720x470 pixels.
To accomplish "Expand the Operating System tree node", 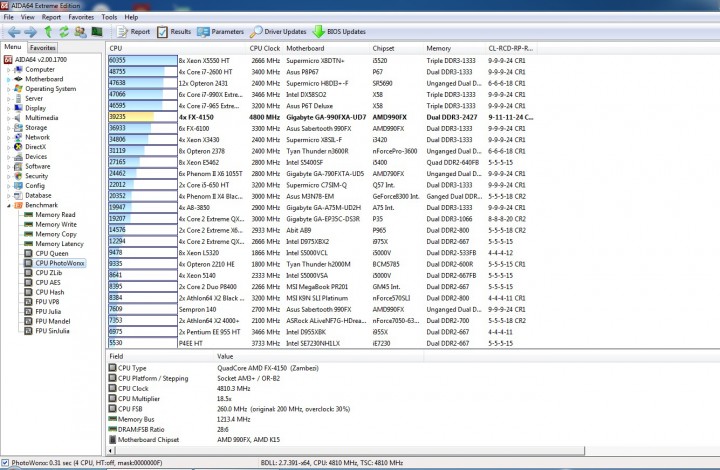I will pyautogui.click(x=8, y=89).
